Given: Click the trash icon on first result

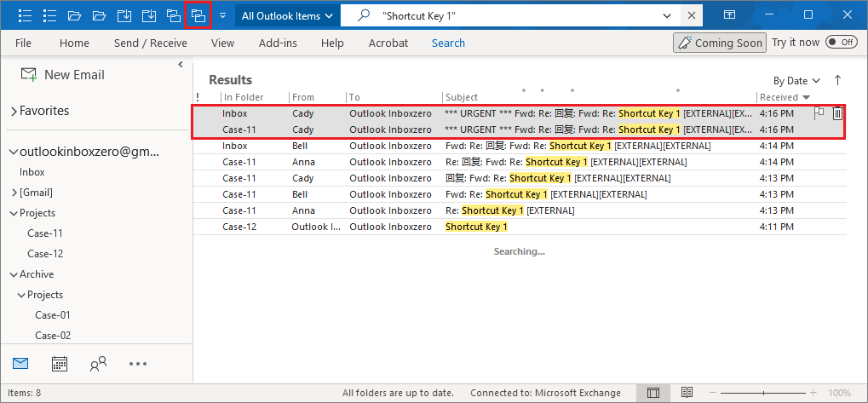Looking at the screenshot, I should (837, 113).
